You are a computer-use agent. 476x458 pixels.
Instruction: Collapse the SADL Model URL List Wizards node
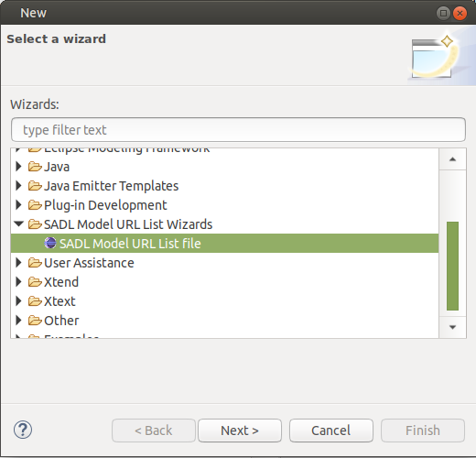click(19, 224)
